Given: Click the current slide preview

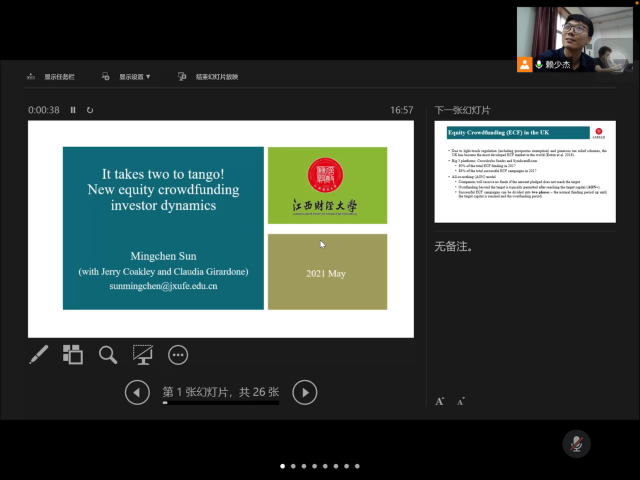Looking at the screenshot, I should coord(221,229).
